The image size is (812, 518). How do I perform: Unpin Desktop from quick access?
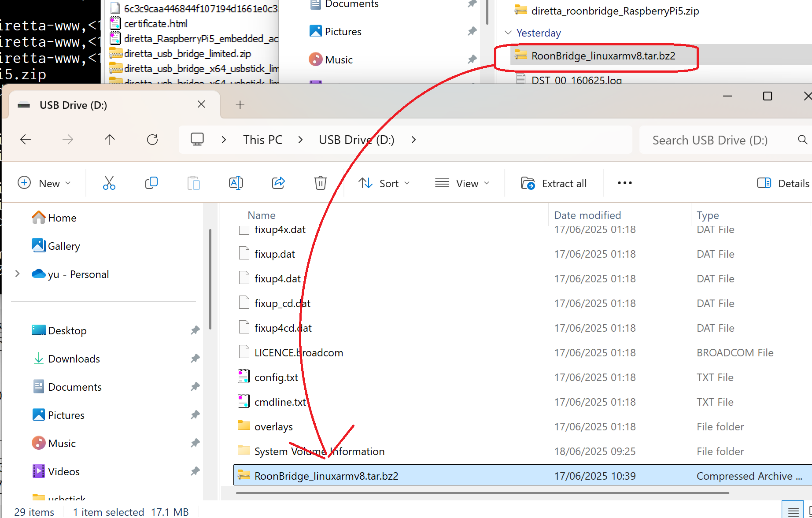tap(195, 330)
